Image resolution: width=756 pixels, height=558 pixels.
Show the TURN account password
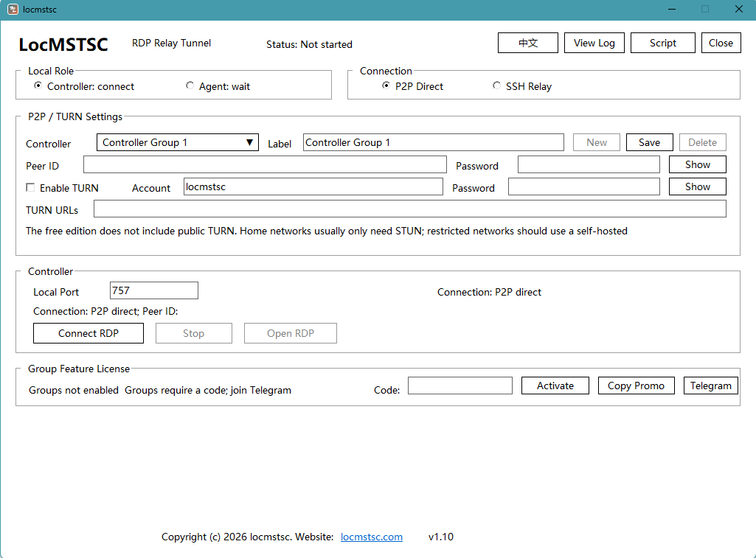[x=697, y=186]
